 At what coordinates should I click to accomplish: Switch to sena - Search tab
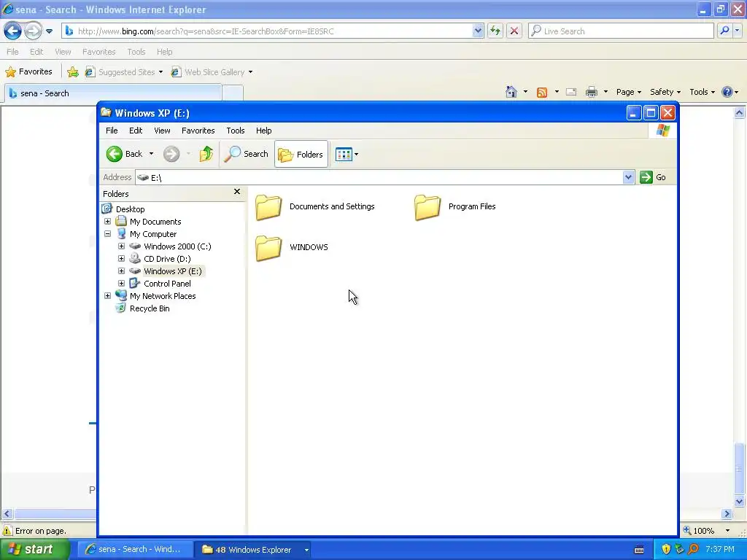[x=113, y=93]
